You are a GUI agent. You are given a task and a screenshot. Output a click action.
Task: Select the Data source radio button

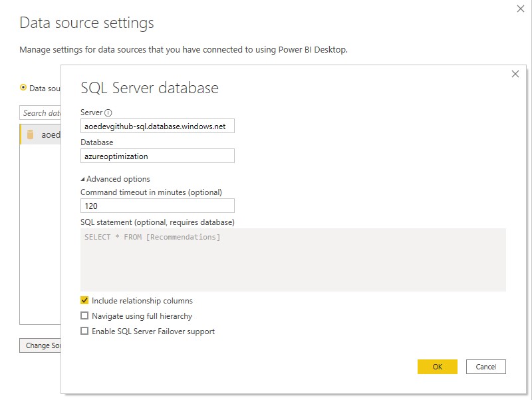coord(23,88)
